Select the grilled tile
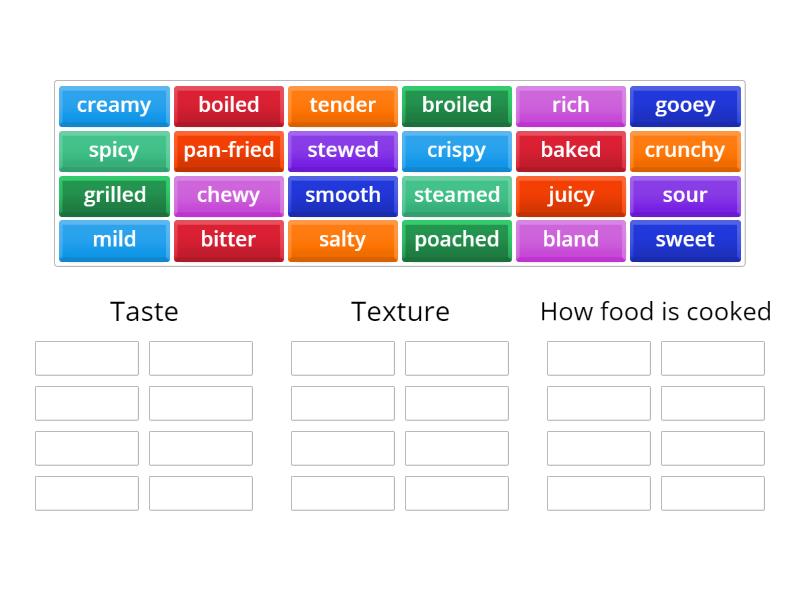The width and height of the screenshot is (800, 600). click(x=113, y=196)
